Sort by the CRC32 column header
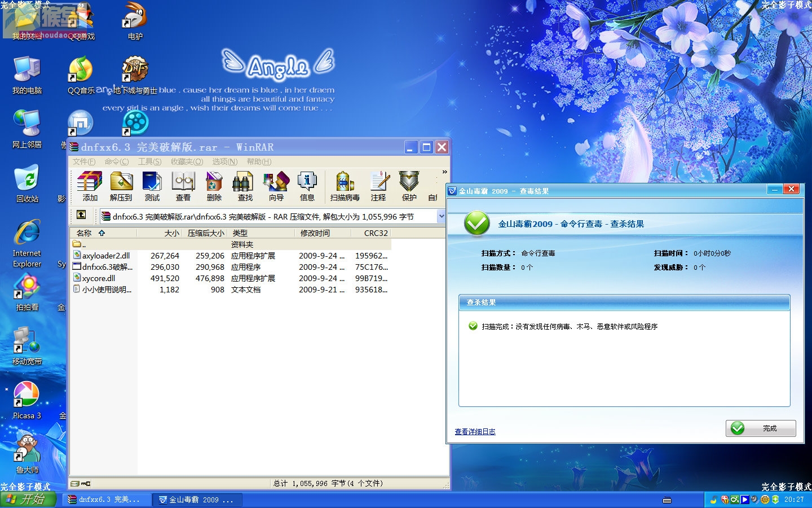This screenshot has width=812, height=508. click(370, 233)
